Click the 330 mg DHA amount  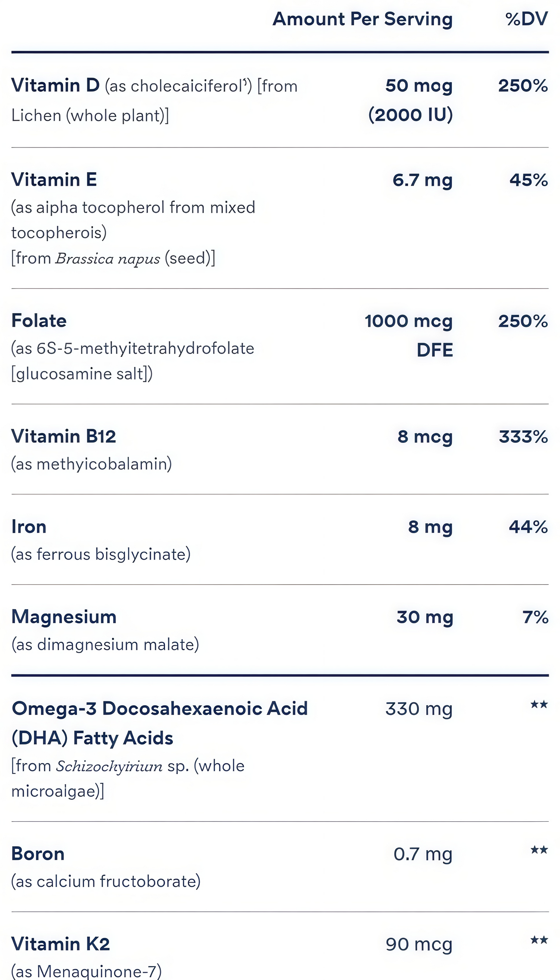click(419, 709)
